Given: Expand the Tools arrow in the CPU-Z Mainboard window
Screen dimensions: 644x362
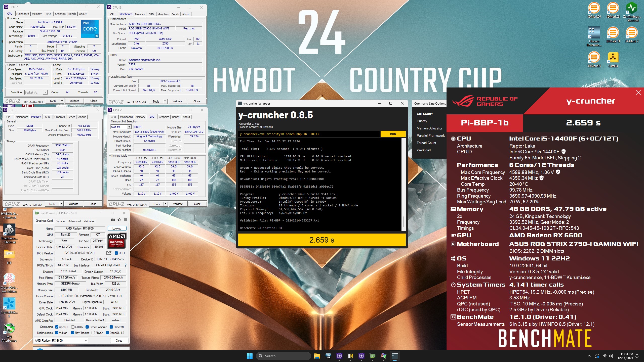Looking at the screenshot, I should pos(165,101).
